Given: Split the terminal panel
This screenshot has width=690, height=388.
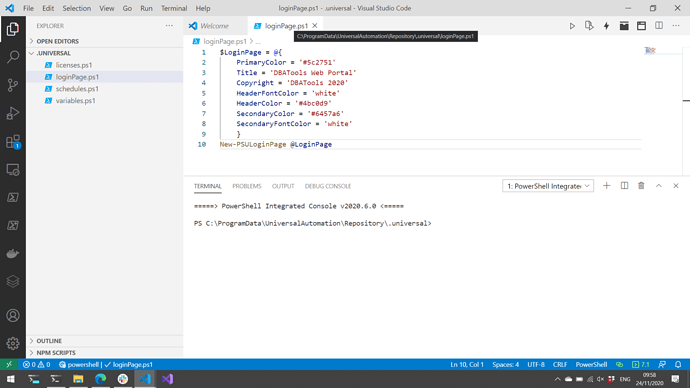Looking at the screenshot, I should click(x=624, y=186).
